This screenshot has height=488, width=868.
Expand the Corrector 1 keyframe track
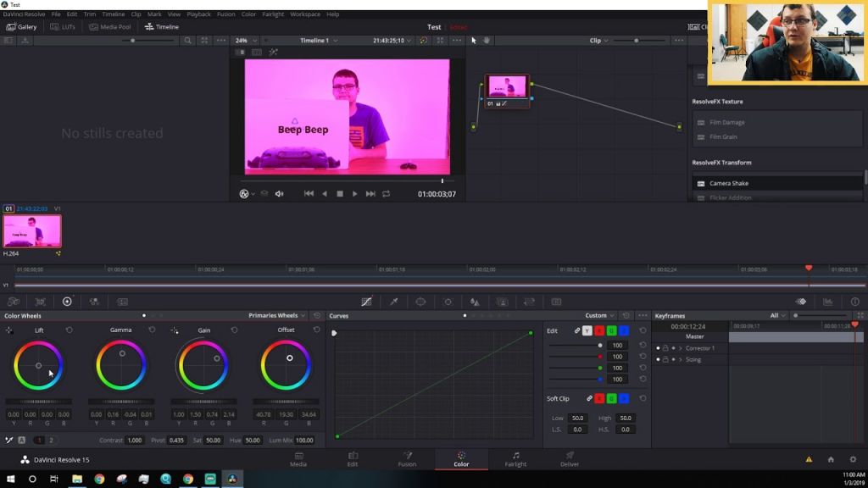(681, 348)
